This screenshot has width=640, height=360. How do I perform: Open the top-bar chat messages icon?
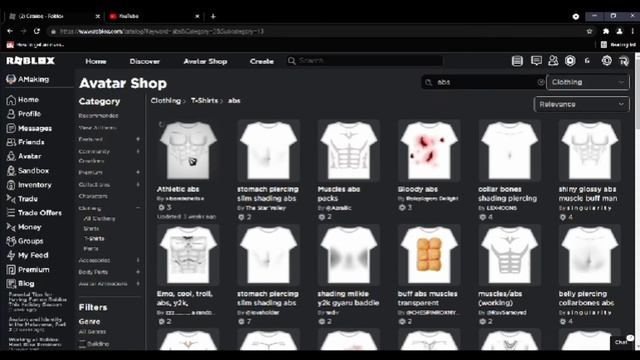click(x=536, y=61)
